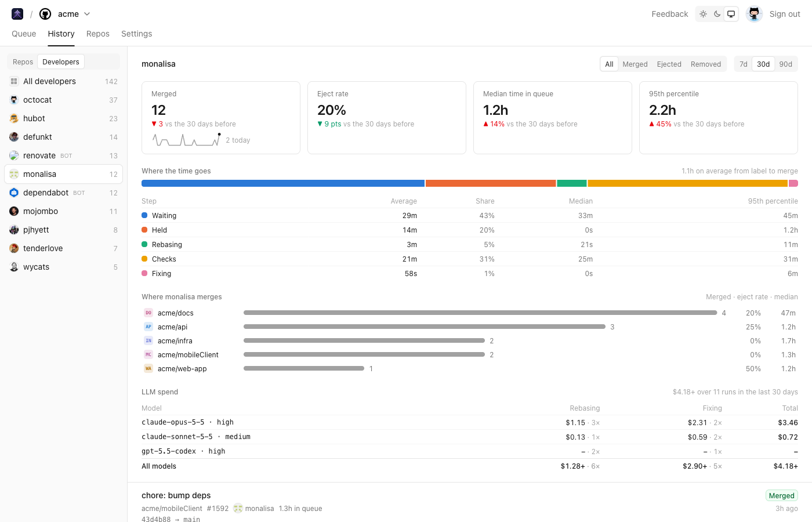Open the Queue tab
The image size is (812, 522).
click(x=24, y=34)
